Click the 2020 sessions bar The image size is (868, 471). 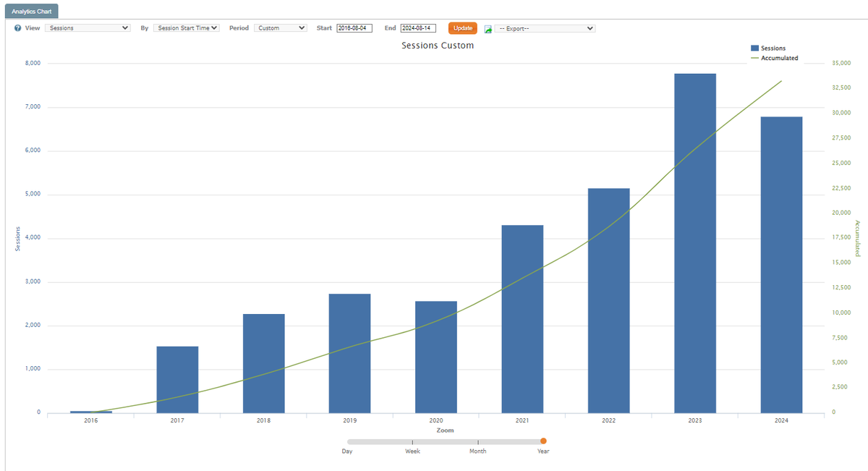(x=436, y=357)
